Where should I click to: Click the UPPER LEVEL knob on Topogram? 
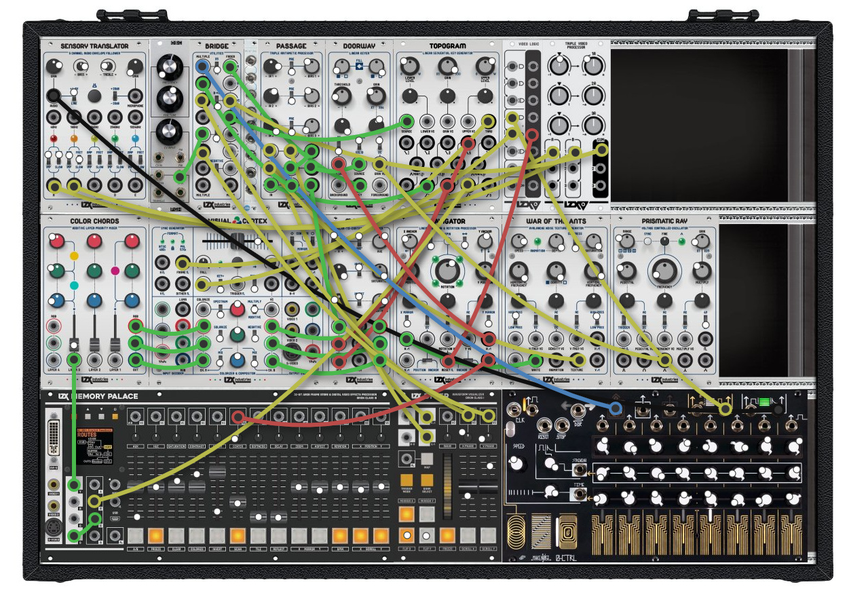[485, 66]
